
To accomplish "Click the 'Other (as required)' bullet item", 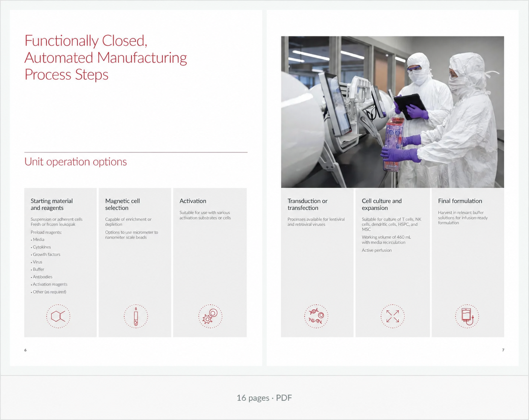I will coord(49,292).
